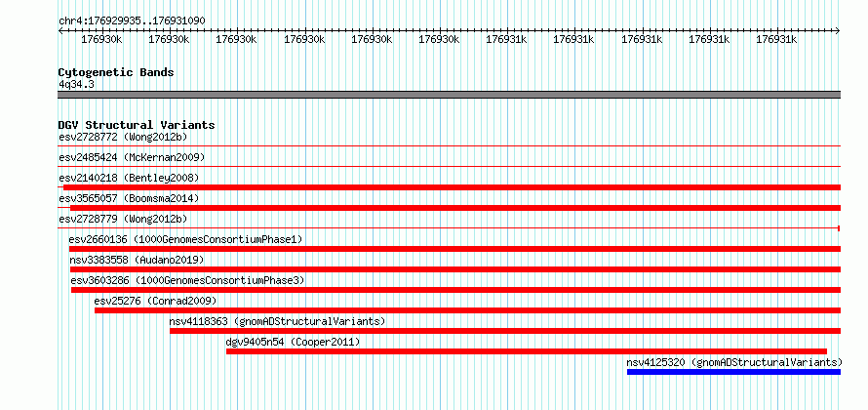Click the 4q34.3 band label
This screenshot has height=410, width=868.
coord(77,84)
